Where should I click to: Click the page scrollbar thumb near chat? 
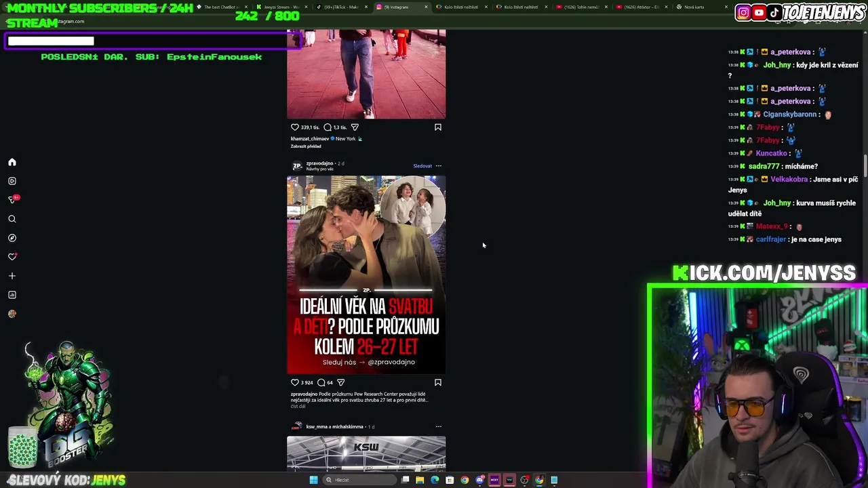pyautogui.click(x=865, y=165)
